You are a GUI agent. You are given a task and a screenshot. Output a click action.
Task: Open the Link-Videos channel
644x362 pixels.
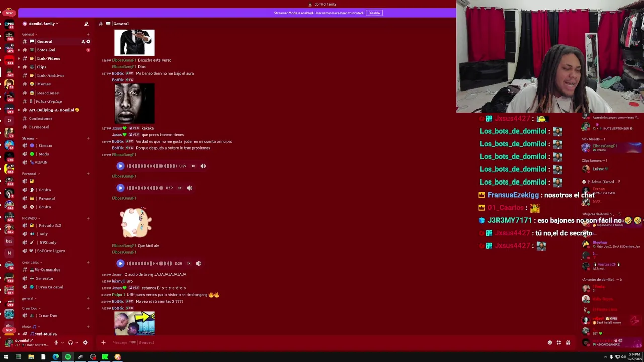click(48, 58)
